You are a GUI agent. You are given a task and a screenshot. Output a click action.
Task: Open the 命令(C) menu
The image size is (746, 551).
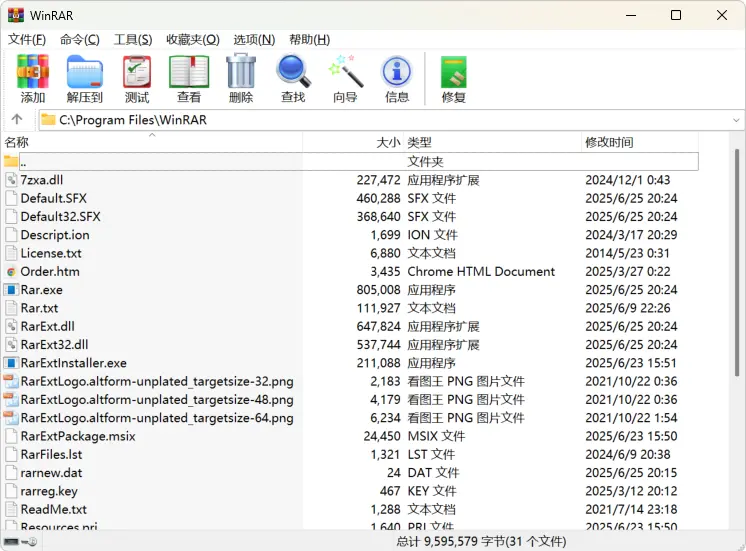tap(79, 39)
